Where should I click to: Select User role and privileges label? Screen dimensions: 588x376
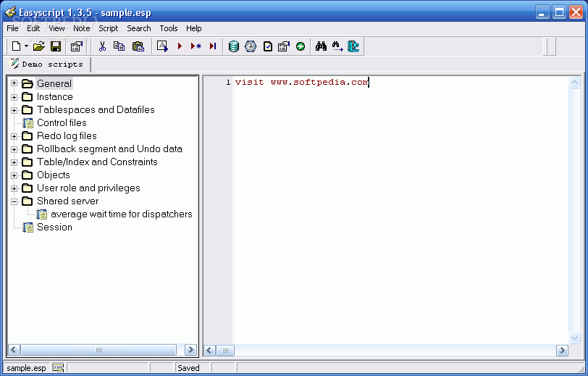[x=88, y=188]
